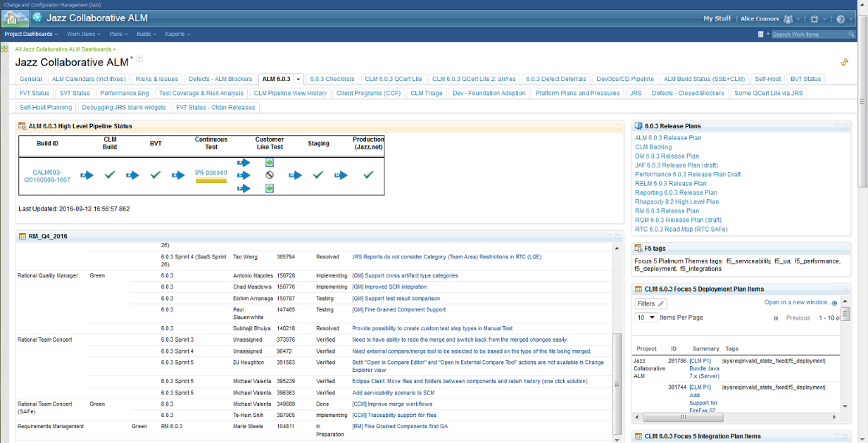Click the bottom green status icon under Customer Like Test
Viewport: 868px width, 443px height.
click(x=270, y=188)
